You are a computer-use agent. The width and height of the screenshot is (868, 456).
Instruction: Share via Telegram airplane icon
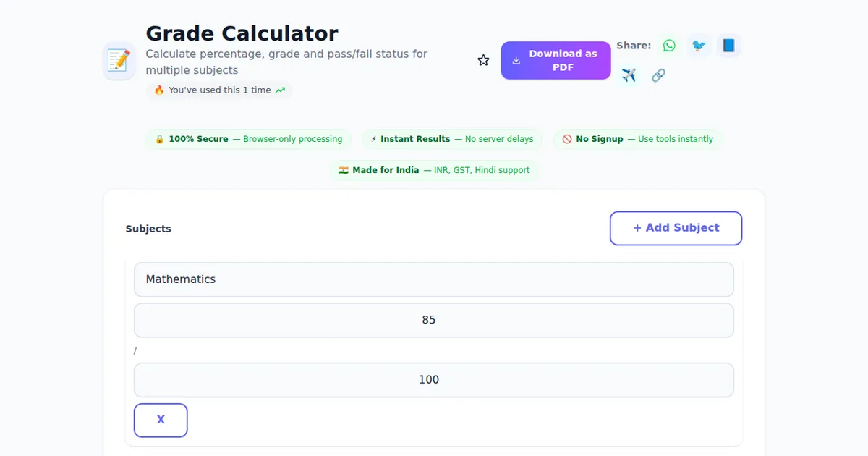click(x=629, y=75)
